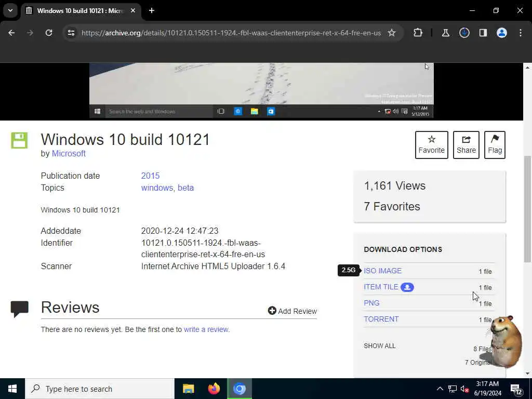Open the 2015 publication date link
Viewport: 532px width, 399px height.
click(150, 176)
